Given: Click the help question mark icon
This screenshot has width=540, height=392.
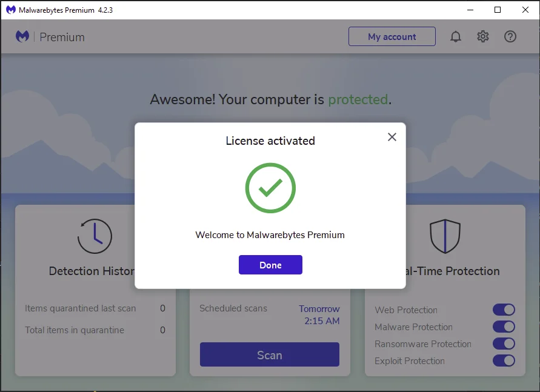Looking at the screenshot, I should click(x=510, y=36).
